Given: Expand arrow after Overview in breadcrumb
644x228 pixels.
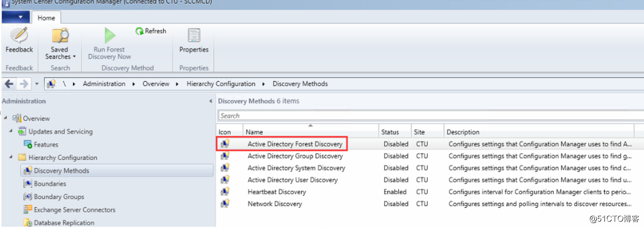Looking at the screenshot, I should (x=178, y=84).
